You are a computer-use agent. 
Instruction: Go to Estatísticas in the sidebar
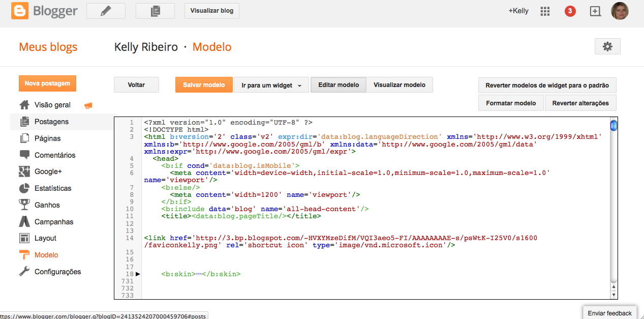(53, 188)
